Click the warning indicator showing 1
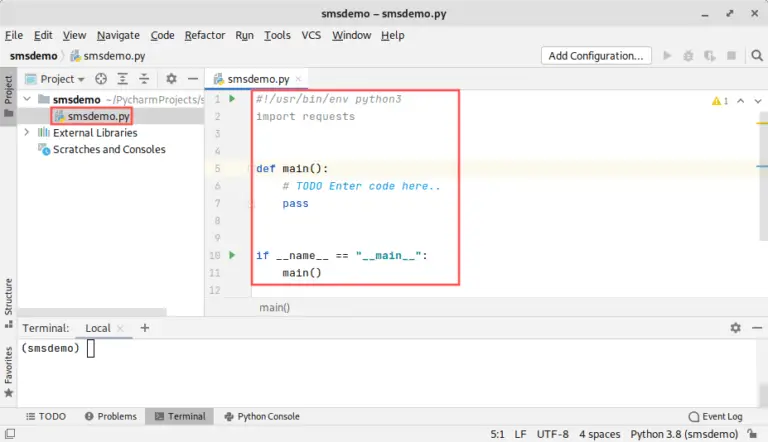Image resolution: width=768 pixels, height=442 pixels. pyautogui.click(x=720, y=101)
